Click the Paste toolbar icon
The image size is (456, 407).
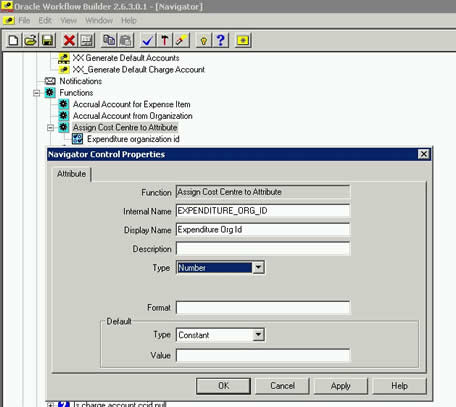[126, 40]
